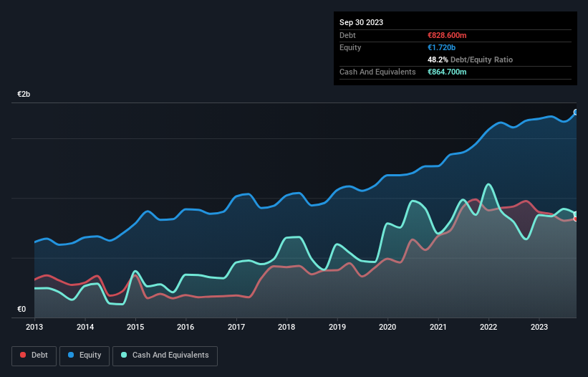The height and width of the screenshot is (377, 588).
Task: Click the €0 y-axis label
Action: tap(21, 309)
